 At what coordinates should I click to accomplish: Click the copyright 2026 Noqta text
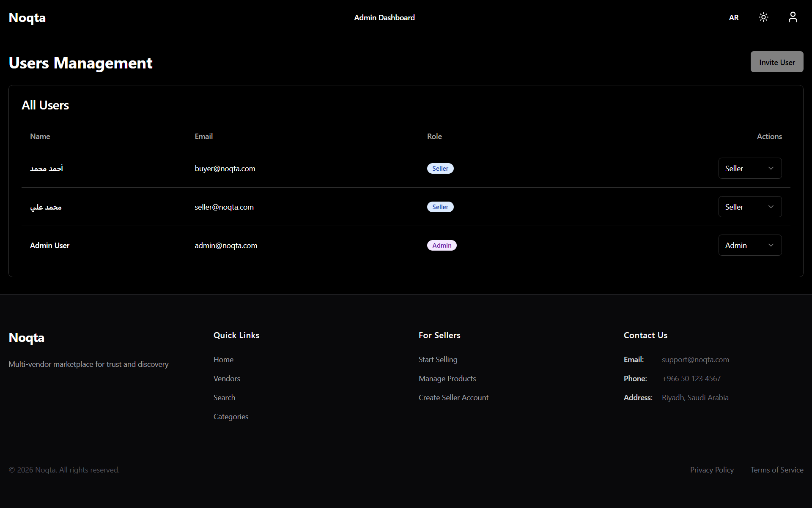[x=64, y=470]
